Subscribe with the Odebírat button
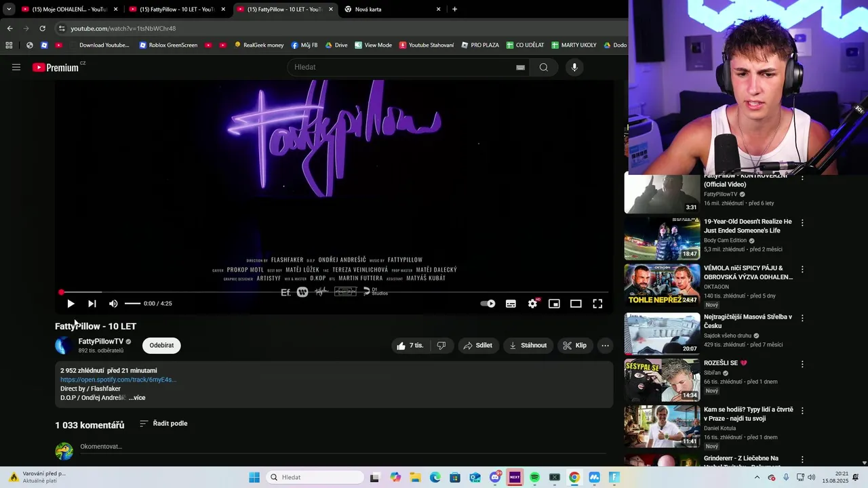 pyautogui.click(x=161, y=346)
